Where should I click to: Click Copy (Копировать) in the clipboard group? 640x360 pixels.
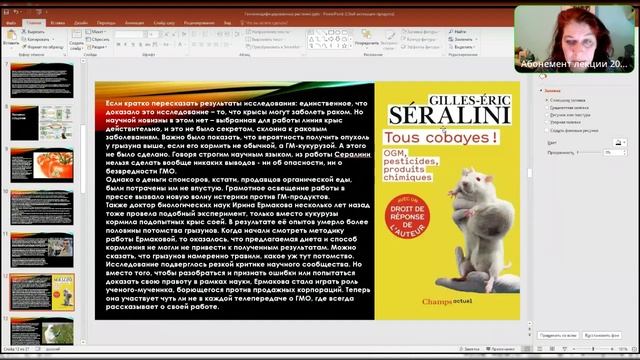tap(35, 39)
